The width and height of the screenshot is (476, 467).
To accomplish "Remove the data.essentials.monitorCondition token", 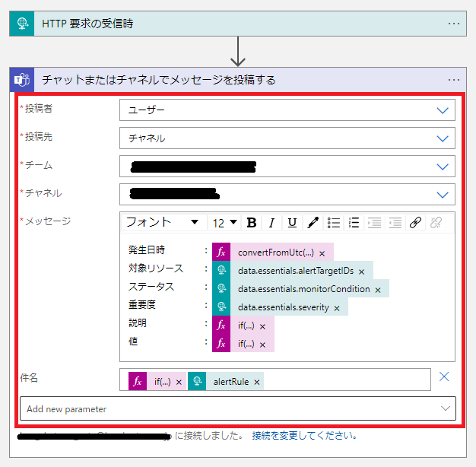I will point(378,291).
